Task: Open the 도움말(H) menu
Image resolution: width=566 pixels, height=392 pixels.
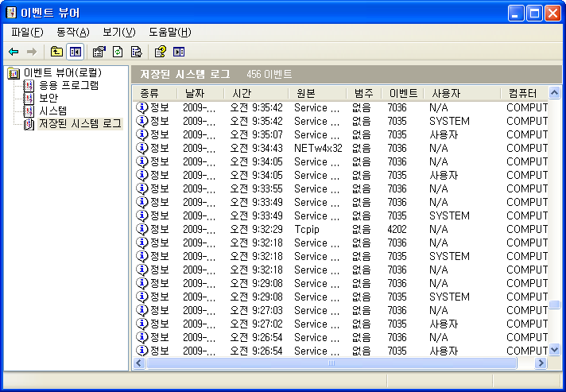Action: coord(169,32)
